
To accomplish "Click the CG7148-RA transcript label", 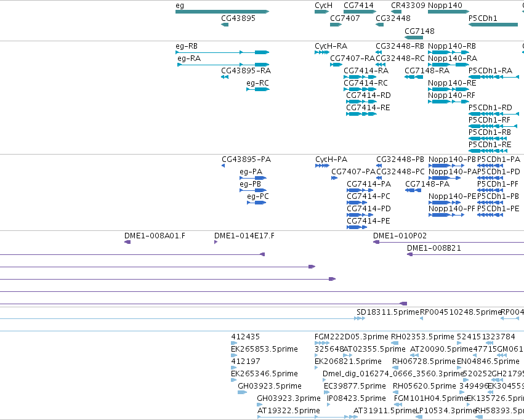I will tap(427, 71).
